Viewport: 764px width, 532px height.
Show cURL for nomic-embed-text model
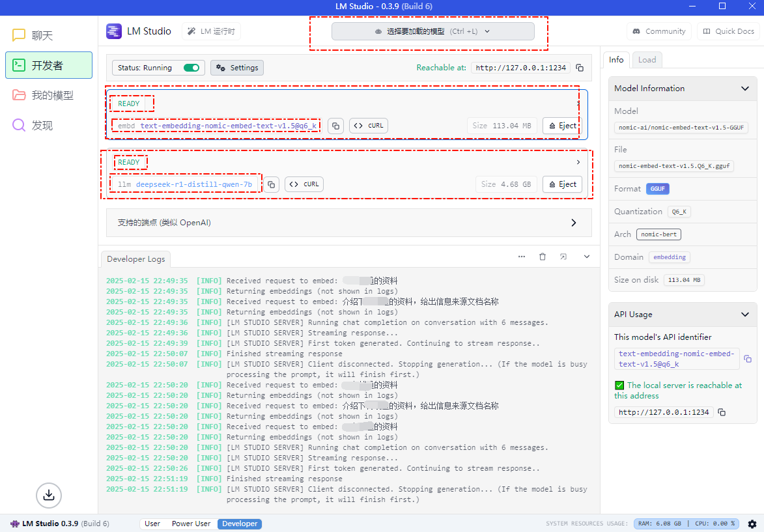click(x=369, y=126)
